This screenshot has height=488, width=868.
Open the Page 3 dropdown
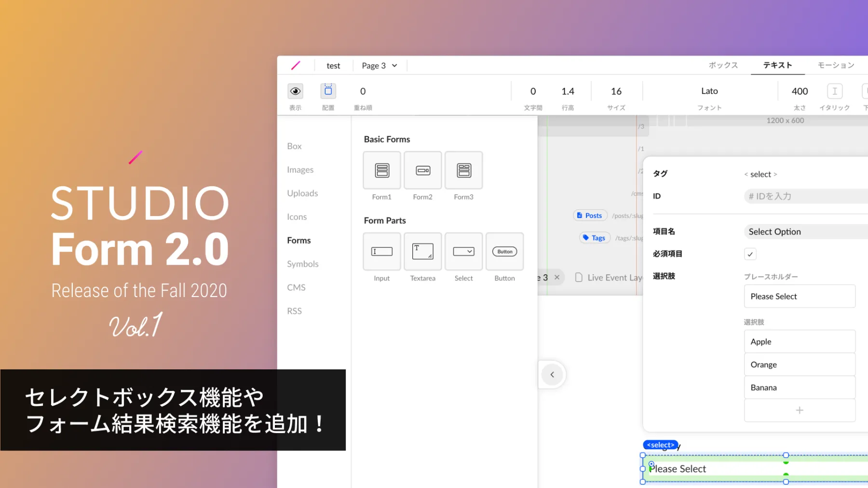(380, 66)
